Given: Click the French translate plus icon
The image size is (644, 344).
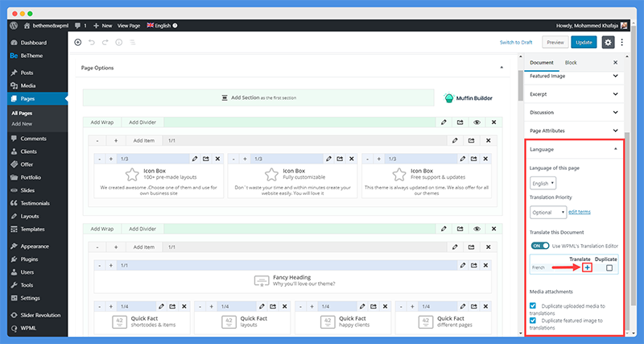Looking at the screenshot, I should click(588, 267).
